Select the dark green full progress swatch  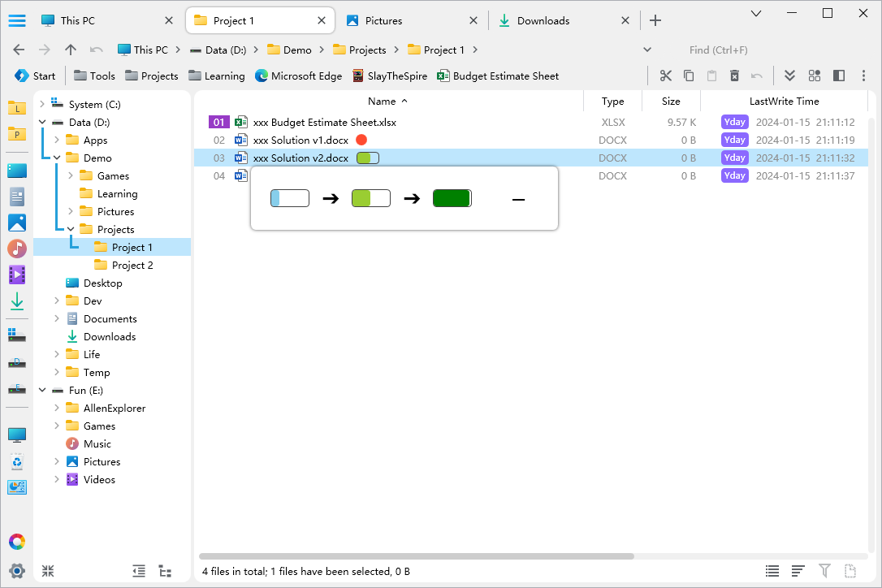pos(452,198)
